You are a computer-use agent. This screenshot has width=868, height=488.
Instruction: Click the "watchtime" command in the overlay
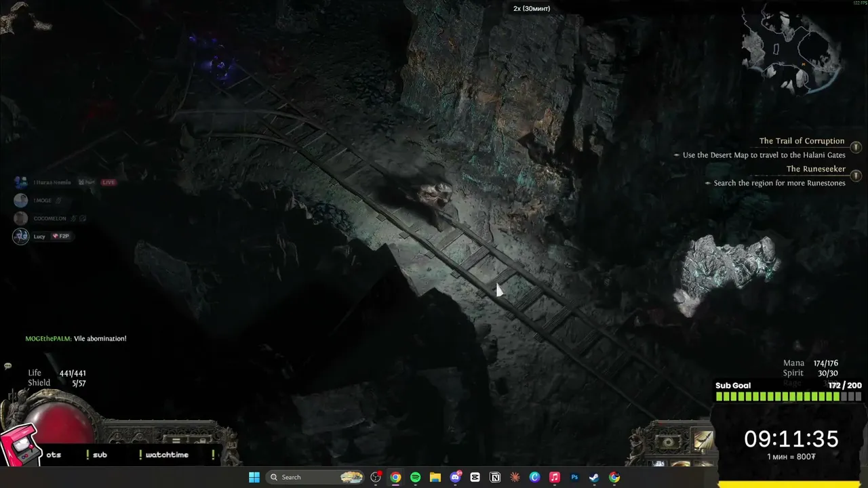(x=167, y=455)
